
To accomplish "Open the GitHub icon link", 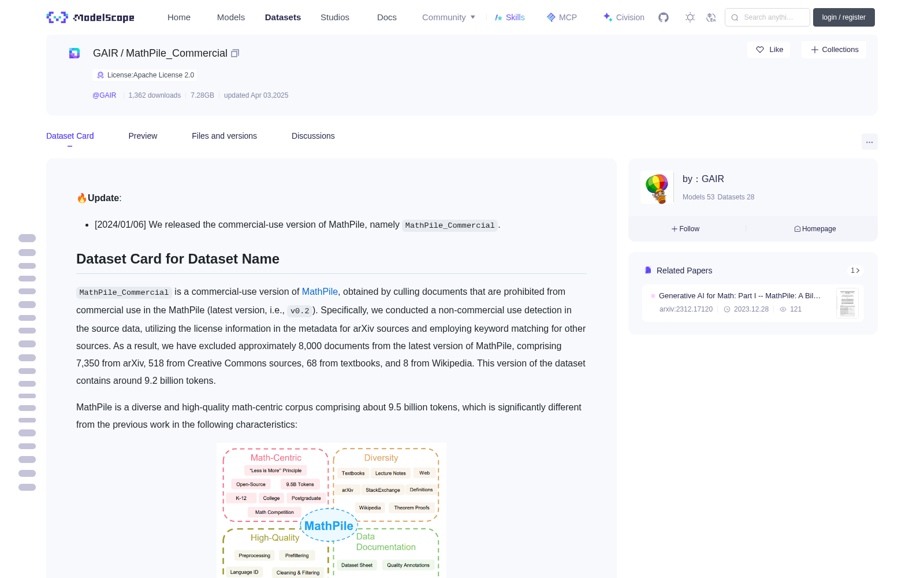I will pos(664,17).
